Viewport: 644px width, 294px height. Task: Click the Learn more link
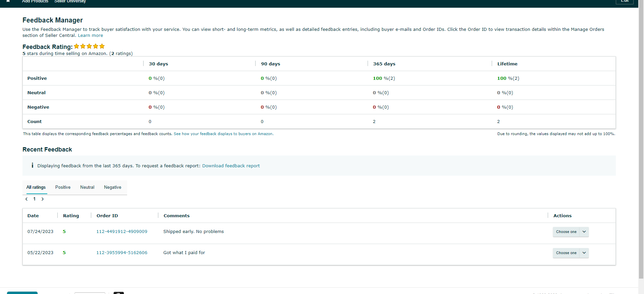point(91,36)
